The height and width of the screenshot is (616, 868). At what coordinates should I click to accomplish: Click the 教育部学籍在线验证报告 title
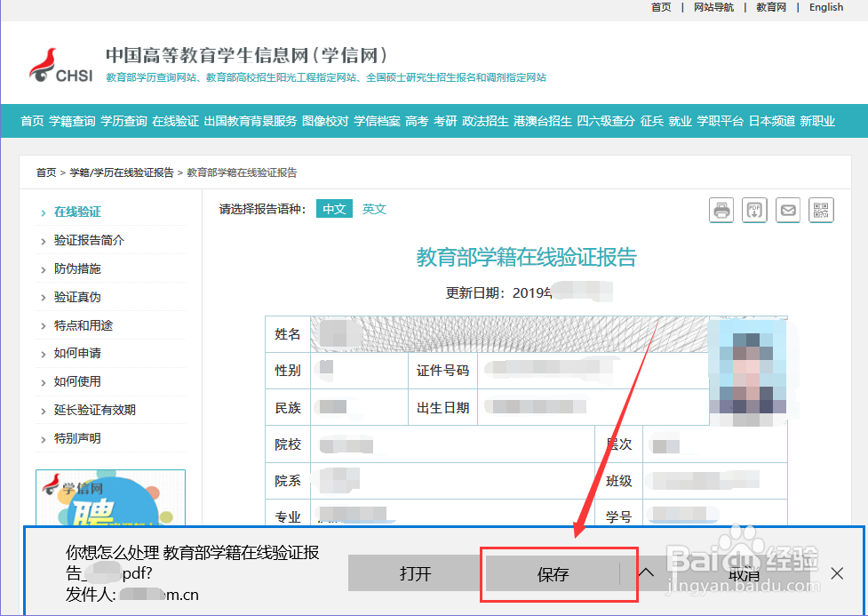(x=527, y=258)
